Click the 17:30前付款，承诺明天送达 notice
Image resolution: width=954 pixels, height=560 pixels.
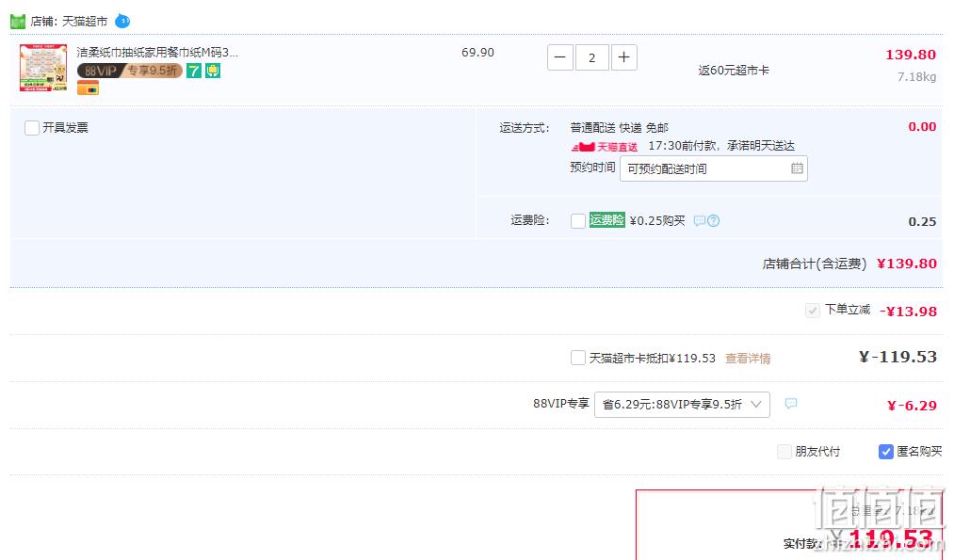721,146
